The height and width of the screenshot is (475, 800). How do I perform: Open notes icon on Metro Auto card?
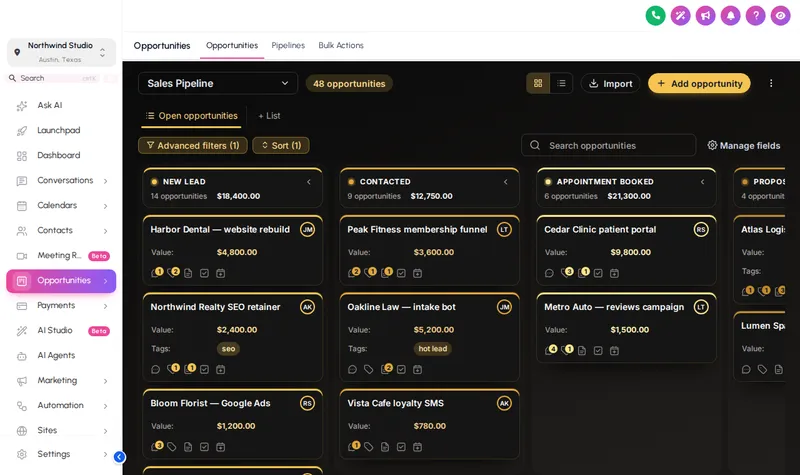pyautogui.click(x=582, y=351)
